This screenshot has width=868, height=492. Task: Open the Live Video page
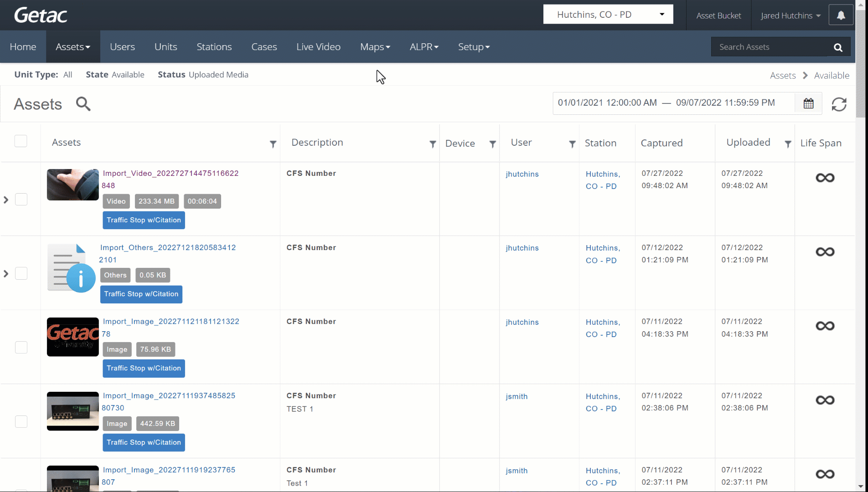(x=318, y=47)
